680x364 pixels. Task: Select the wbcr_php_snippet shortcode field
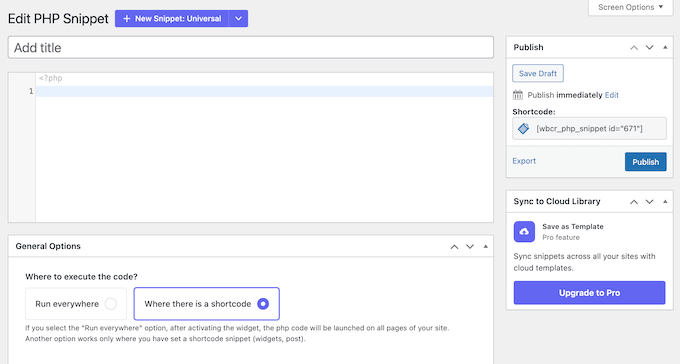pyautogui.click(x=589, y=128)
